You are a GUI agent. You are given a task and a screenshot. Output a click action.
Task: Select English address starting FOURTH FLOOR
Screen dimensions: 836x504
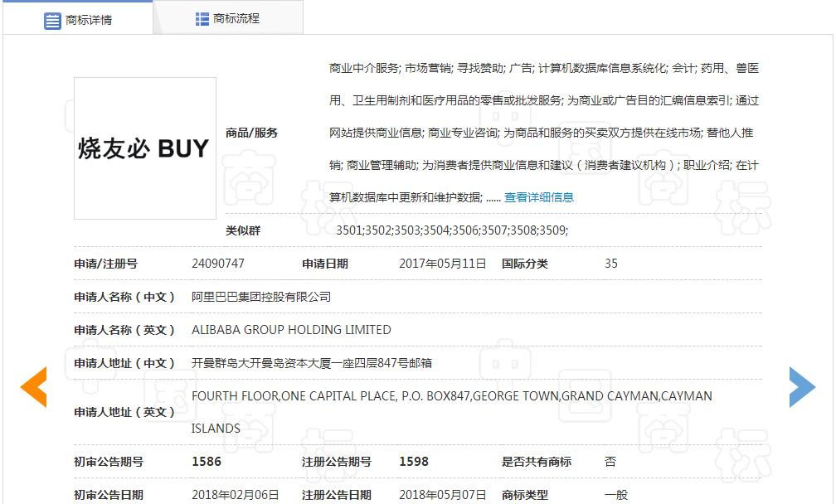click(451, 412)
